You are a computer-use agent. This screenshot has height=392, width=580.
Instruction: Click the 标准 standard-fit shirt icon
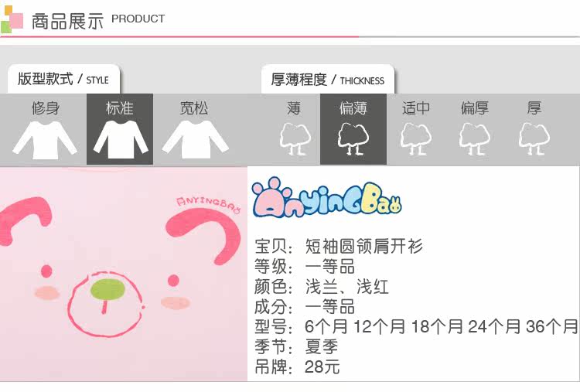coord(121,139)
